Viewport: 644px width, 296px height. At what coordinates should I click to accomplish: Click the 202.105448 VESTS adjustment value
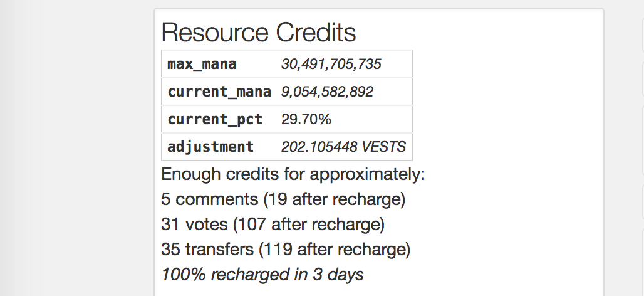click(x=343, y=147)
